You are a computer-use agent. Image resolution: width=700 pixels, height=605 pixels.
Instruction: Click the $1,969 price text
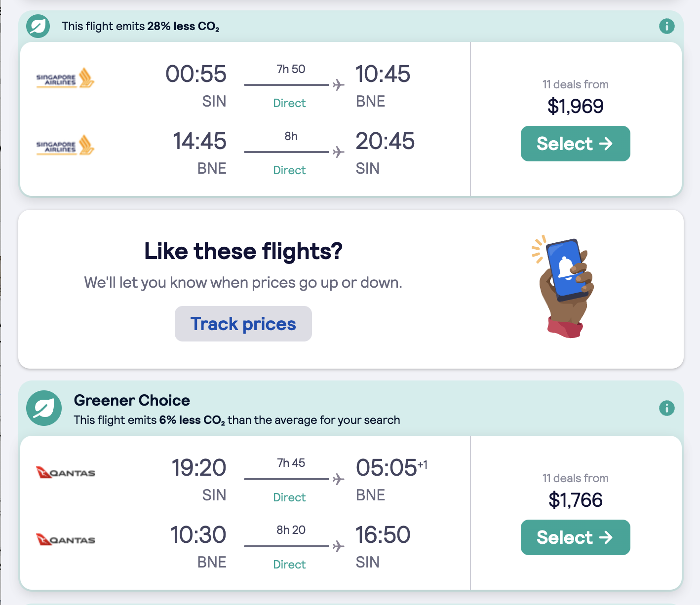click(575, 106)
